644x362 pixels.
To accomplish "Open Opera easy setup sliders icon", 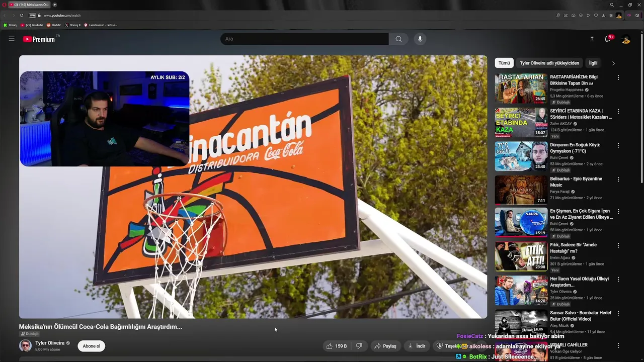I will pos(611,15).
